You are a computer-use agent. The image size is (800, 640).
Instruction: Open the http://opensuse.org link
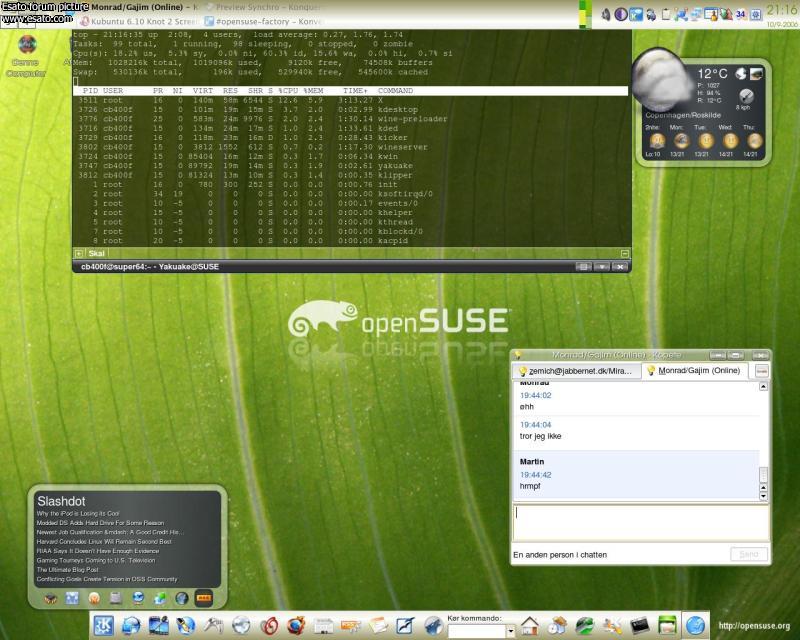(x=754, y=626)
